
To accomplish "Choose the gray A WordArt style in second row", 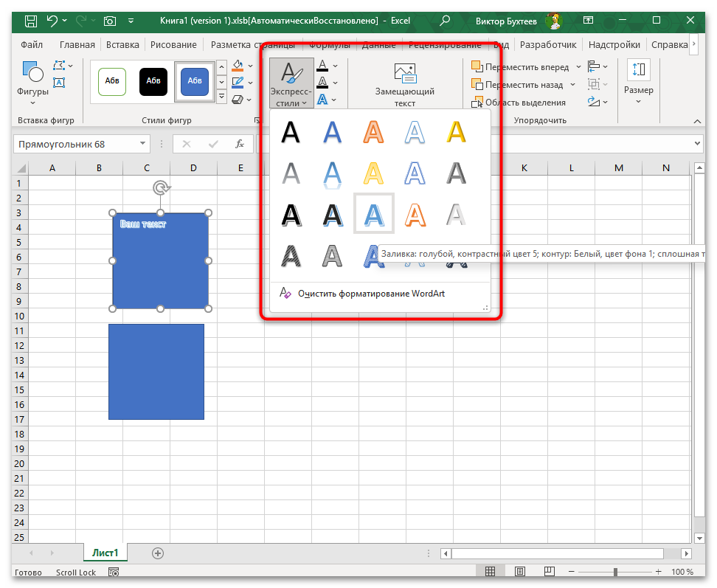I will 291,173.
